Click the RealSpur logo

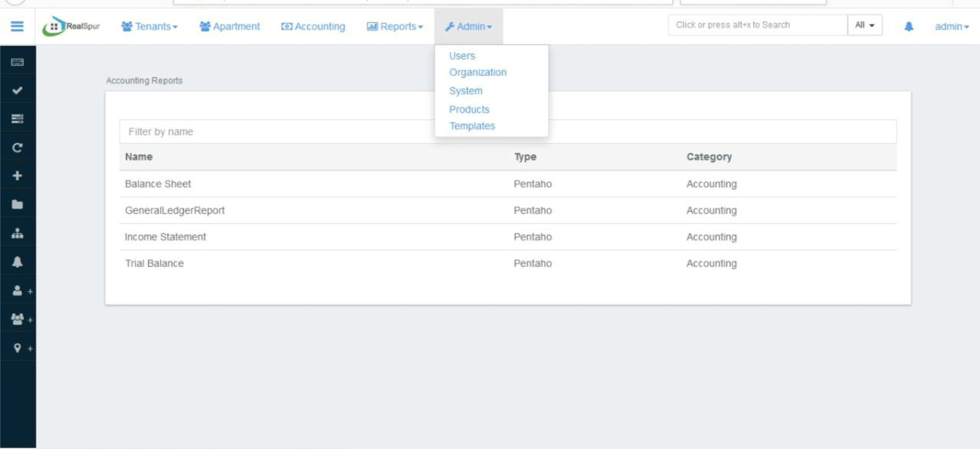(71, 26)
